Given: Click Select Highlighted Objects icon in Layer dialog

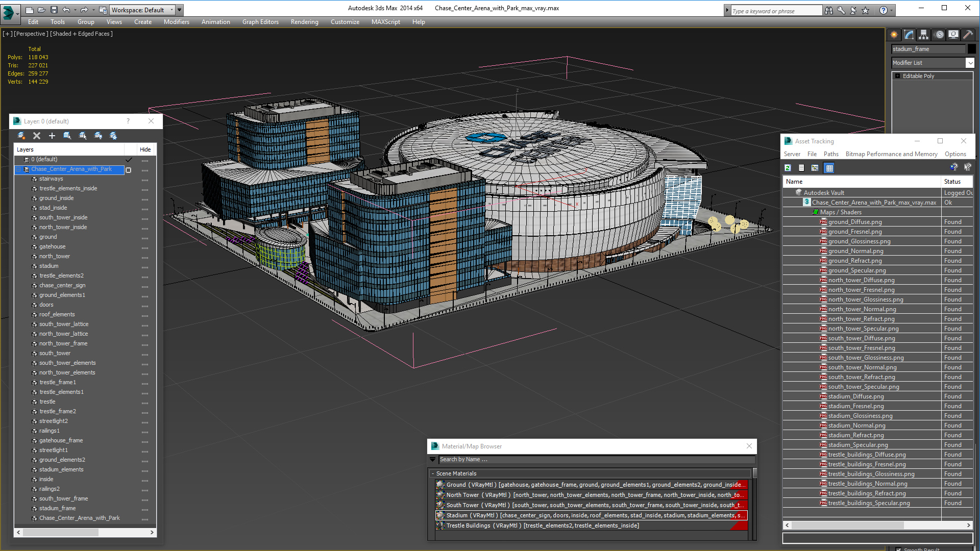Looking at the screenshot, I should click(67, 136).
